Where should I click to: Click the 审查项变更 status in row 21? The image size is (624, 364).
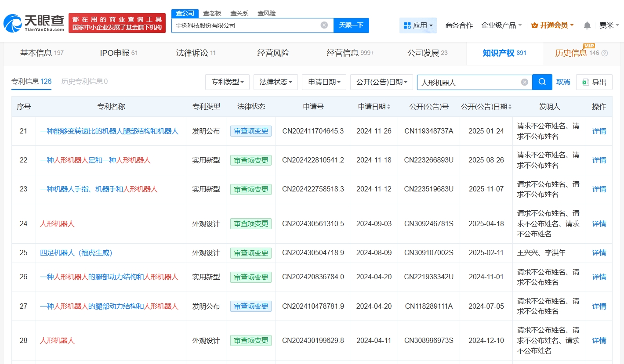pyautogui.click(x=251, y=131)
